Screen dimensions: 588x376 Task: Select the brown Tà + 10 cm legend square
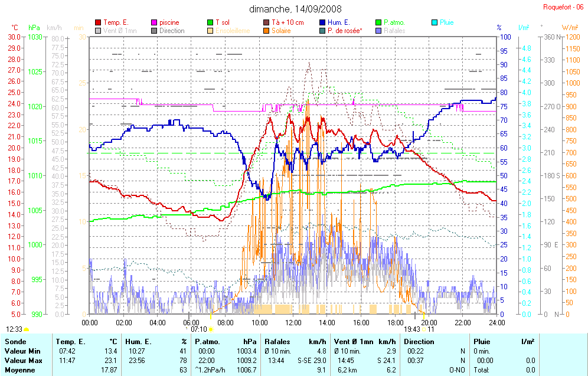(x=266, y=22)
